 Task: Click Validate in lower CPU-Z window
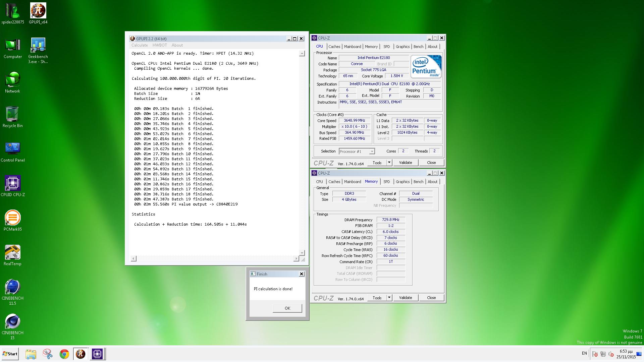pos(405,298)
